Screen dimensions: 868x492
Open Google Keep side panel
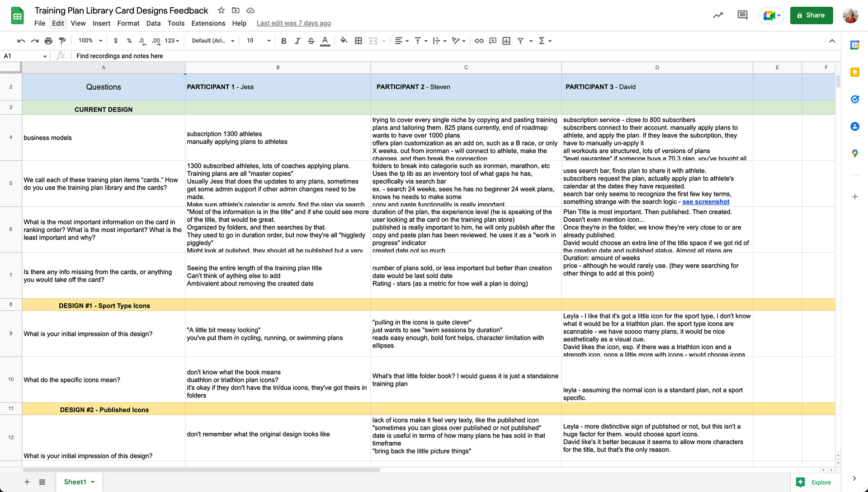click(x=854, y=72)
